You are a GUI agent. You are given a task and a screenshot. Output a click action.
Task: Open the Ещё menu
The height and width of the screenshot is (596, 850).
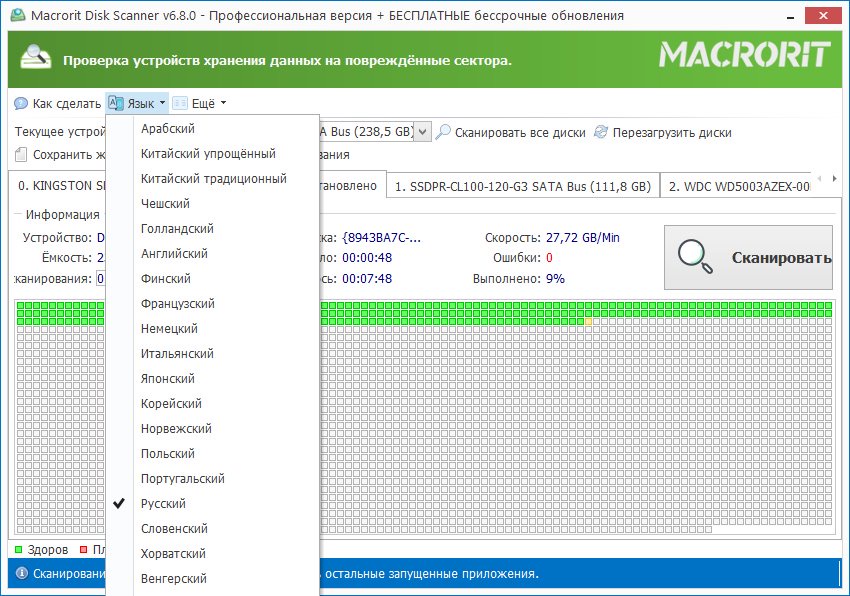pyautogui.click(x=199, y=103)
